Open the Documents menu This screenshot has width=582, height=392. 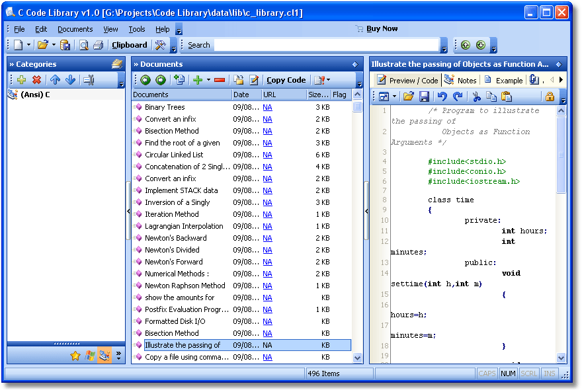[x=75, y=29]
